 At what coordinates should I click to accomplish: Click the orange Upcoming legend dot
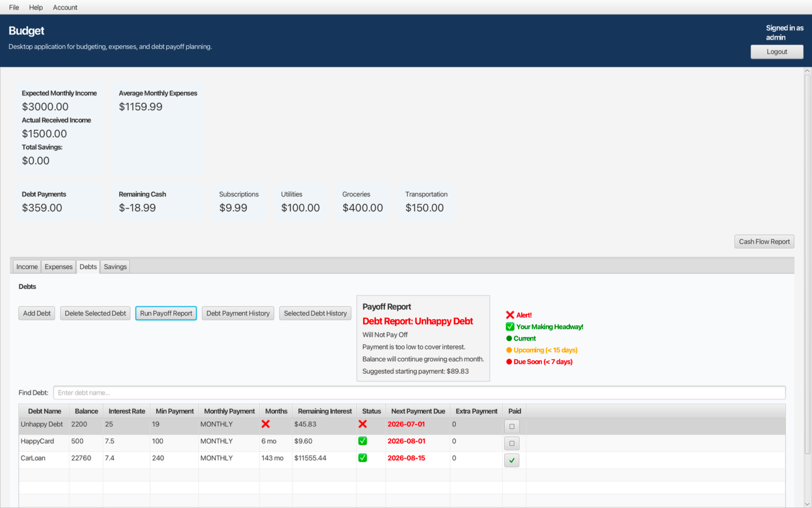509,350
